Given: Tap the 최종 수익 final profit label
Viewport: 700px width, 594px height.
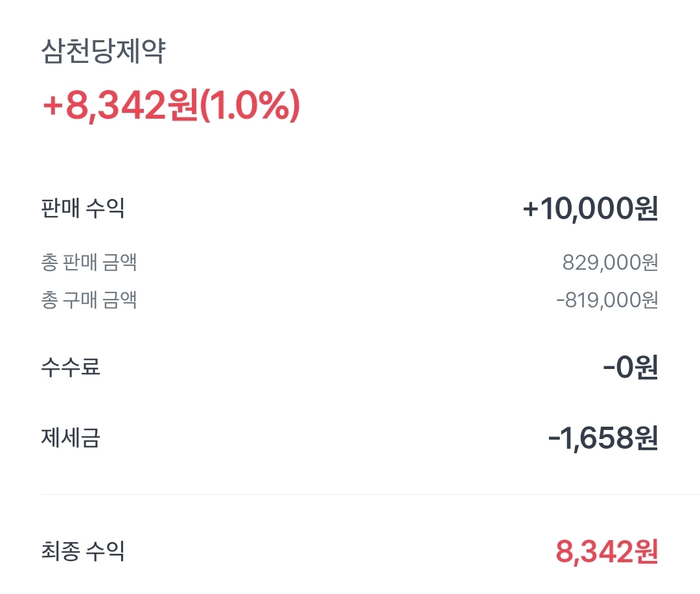Looking at the screenshot, I should (82, 551).
